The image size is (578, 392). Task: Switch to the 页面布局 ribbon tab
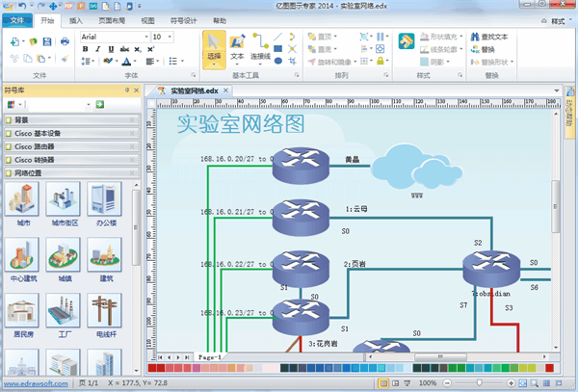pos(112,20)
